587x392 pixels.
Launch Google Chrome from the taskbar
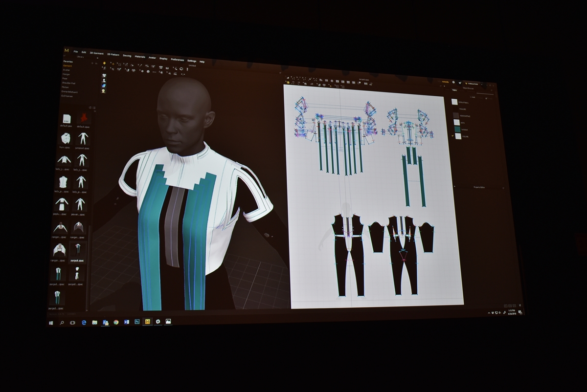point(116,322)
